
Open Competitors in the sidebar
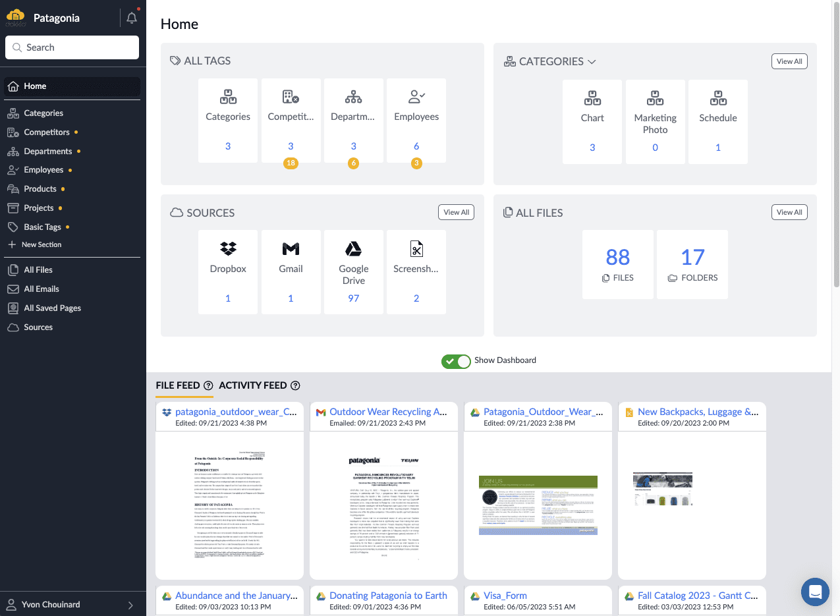coord(46,132)
